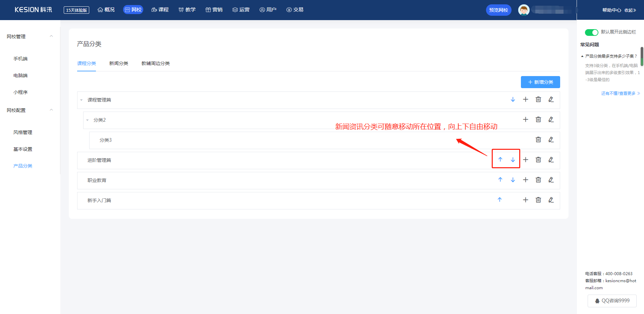Image resolution: width=644 pixels, height=314 pixels.
Task: Move 进阶管理篇 category up
Action: [x=500, y=160]
